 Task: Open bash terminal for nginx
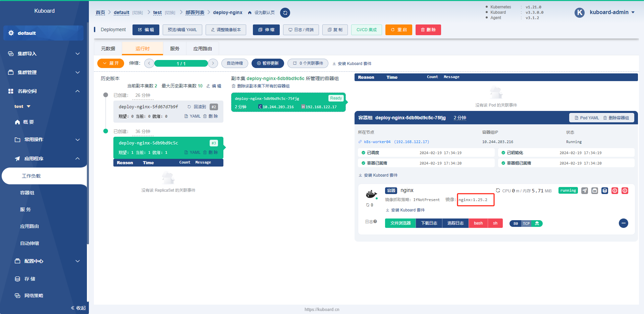click(478, 223)
